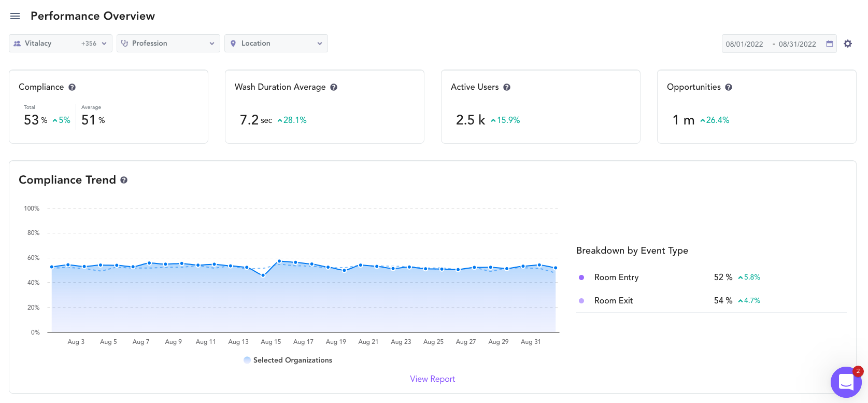
Task: Click the Aug 15 peak data point
Action: (279, 261)
